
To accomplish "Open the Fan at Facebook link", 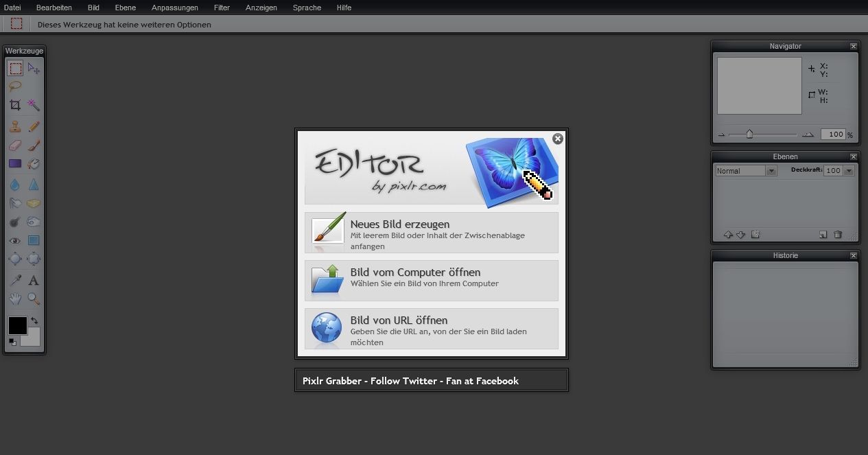I will pos(482,381).
